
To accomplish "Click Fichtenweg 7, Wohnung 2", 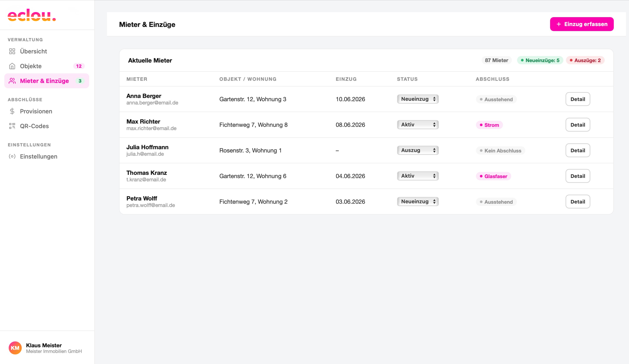I will tap(253, 202).
